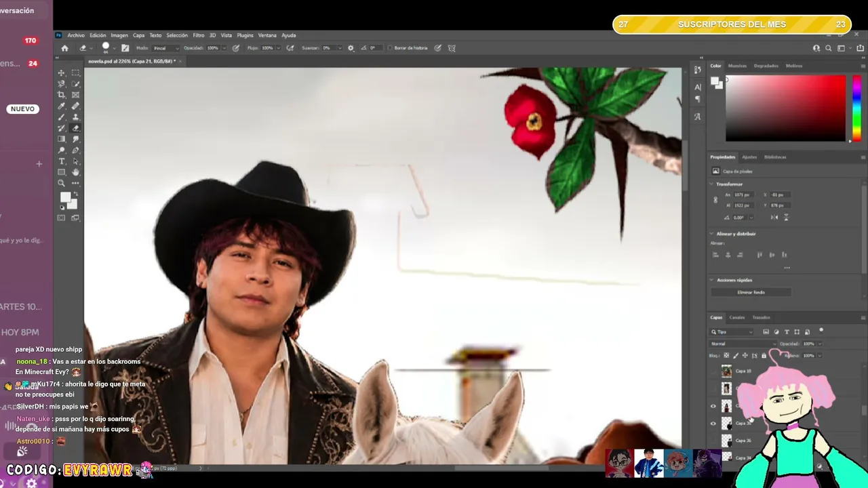Toggle Quick Mask mode
The height and width of the screenshot is (488, 868).
coord(62,218)
